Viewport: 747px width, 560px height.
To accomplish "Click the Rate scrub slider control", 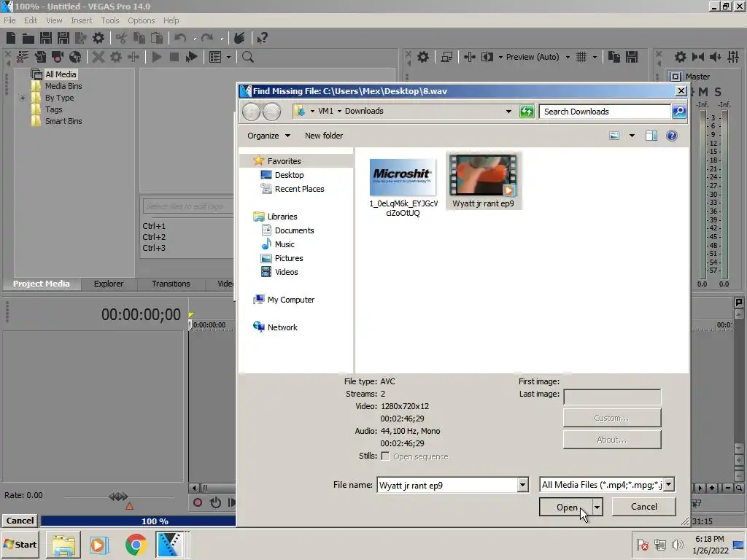I will (x=118, y=497).
